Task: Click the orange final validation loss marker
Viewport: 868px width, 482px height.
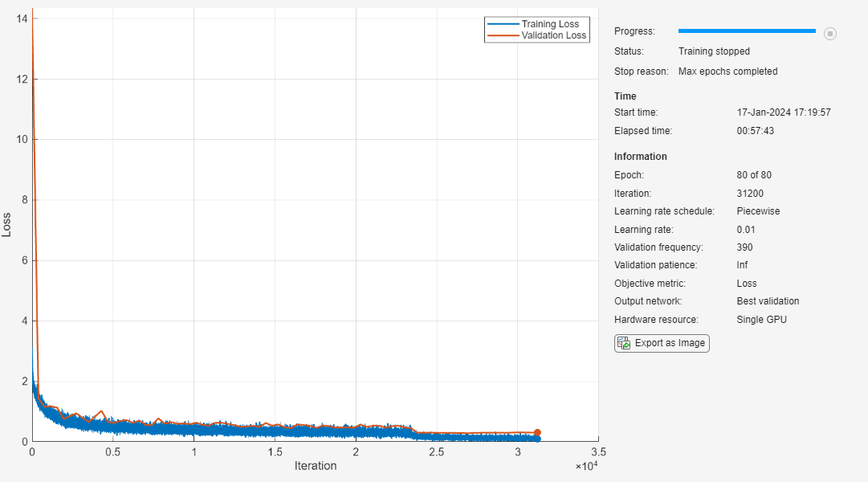Action: tap(537, 432)
